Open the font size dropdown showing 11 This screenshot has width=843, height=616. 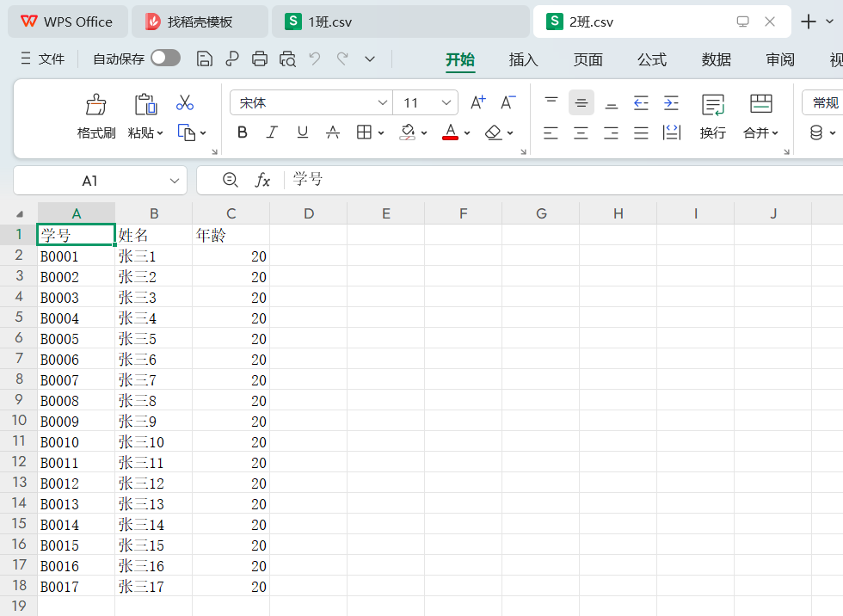pyautogui.click(x=446, y=102)
